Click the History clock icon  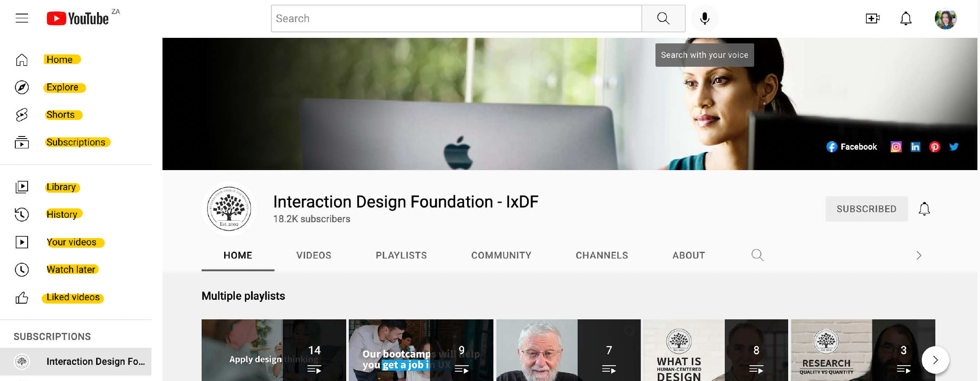[x=22, y=214]
